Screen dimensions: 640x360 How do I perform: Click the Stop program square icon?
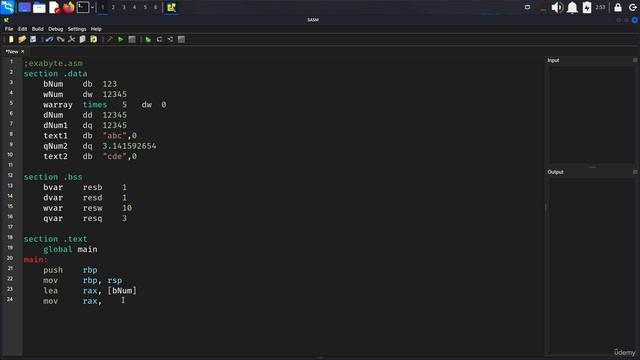pyautogui.click(x=132, y=40)
